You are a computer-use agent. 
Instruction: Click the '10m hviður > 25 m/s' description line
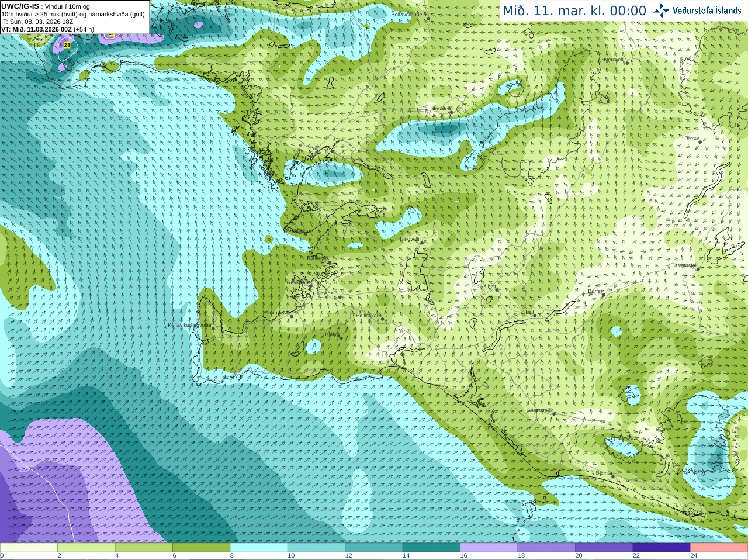point(73,14)
